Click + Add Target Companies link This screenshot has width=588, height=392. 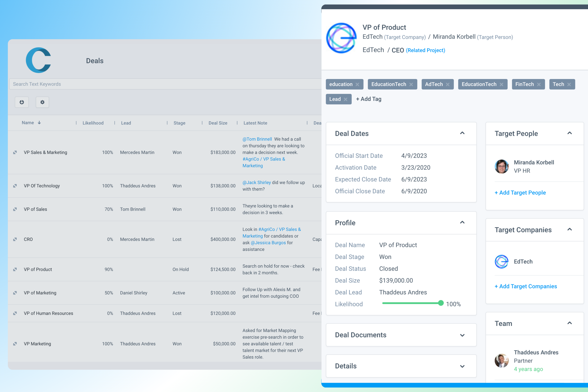[x=526, y=286]
